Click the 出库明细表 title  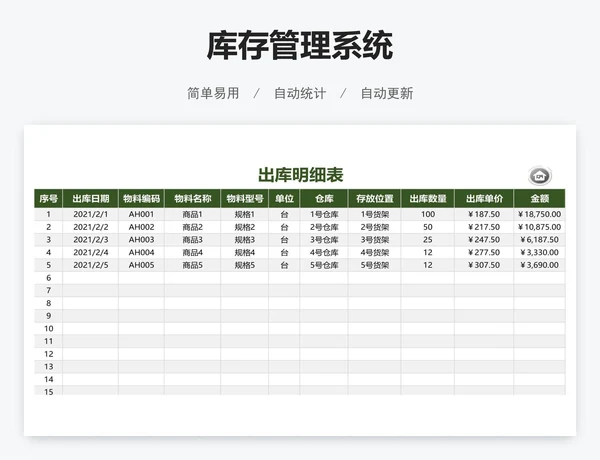(300, 175)
